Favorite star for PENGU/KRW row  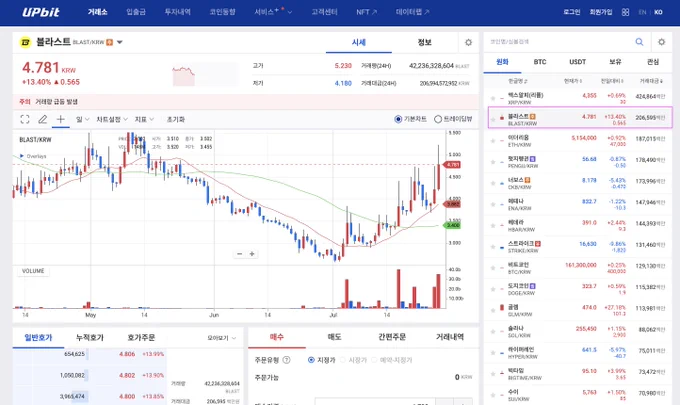coord(493,162)
